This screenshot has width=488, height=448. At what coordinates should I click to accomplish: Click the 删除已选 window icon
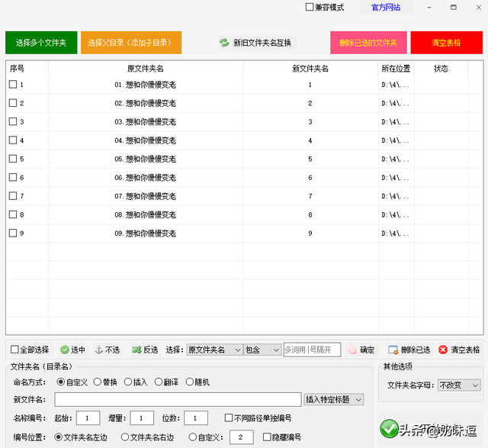pyautogui.click(x=393, y=350)
